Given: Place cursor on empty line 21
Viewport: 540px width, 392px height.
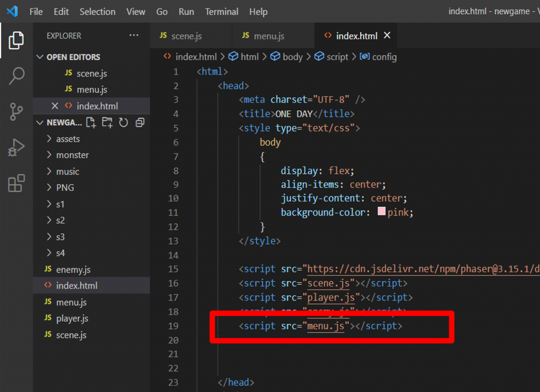Looking at the screenshot, I should (344, 354).
